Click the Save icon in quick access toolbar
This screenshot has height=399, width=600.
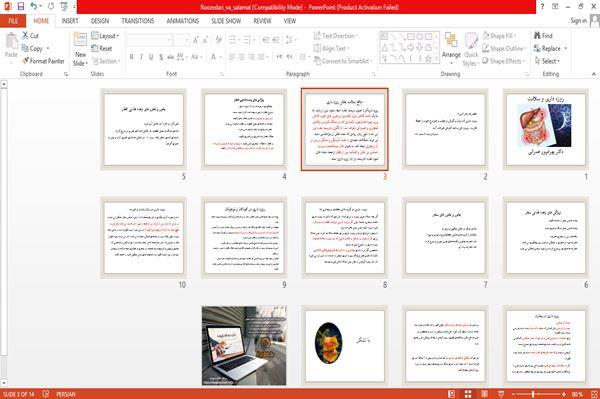21,6
